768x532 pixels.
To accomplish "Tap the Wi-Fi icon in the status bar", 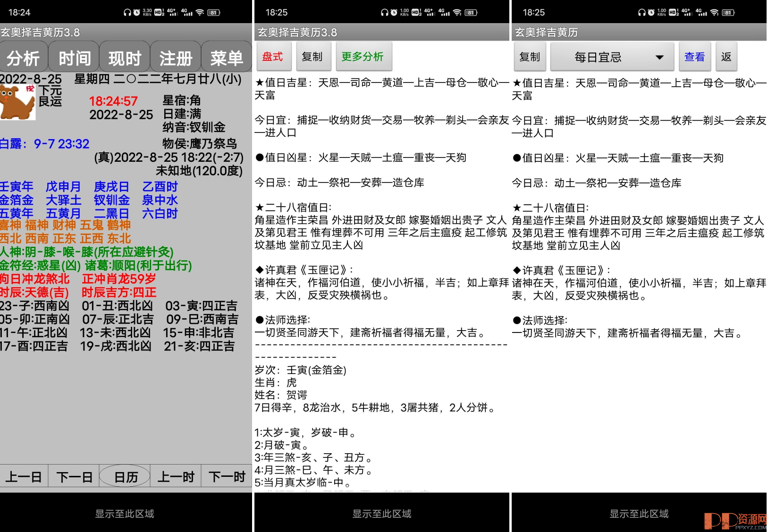I will point(200,12).
